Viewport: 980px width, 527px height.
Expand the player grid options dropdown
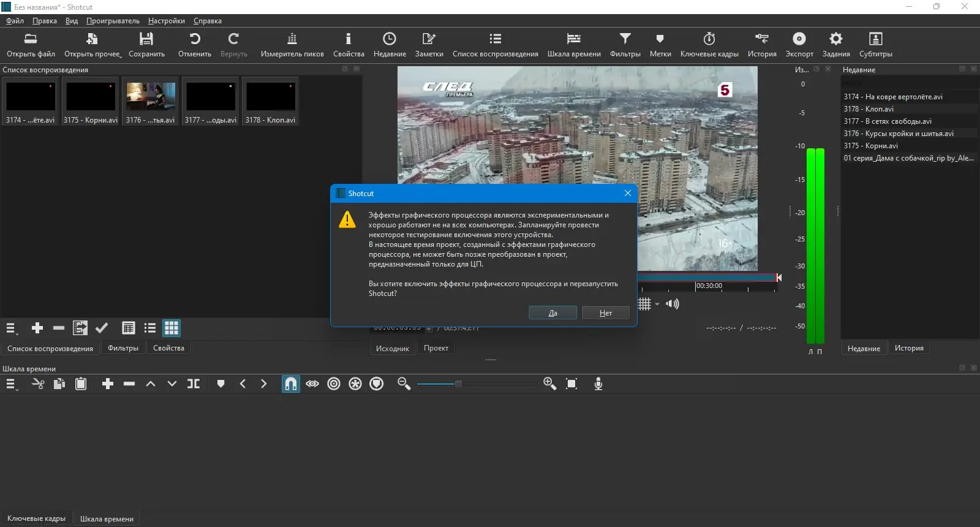pos(657,305)
